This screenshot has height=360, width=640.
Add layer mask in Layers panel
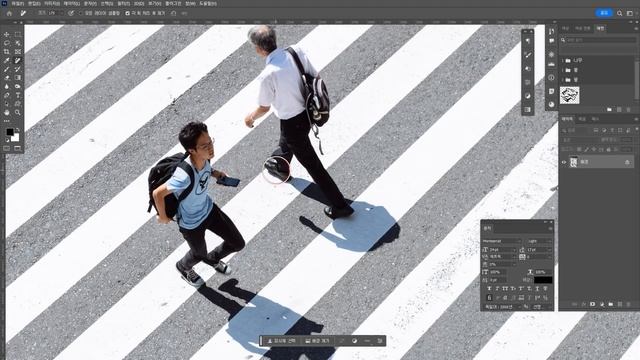coord(592,304)
